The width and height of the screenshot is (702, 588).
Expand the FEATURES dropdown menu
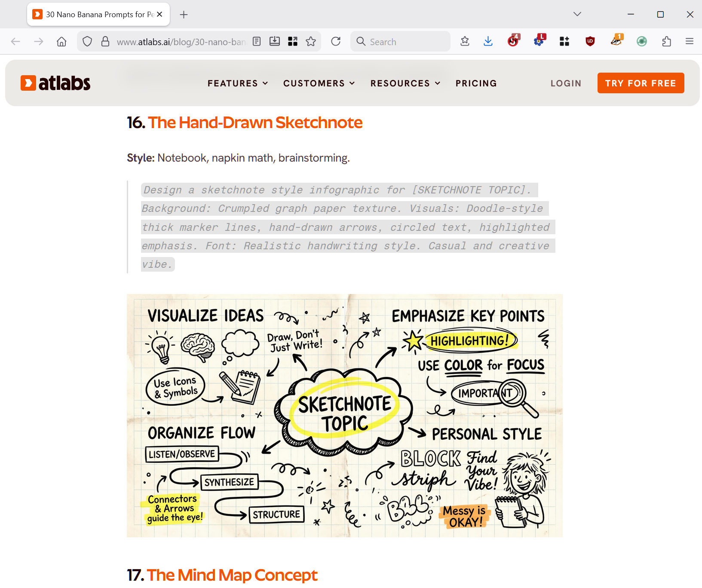click(238, 83)
